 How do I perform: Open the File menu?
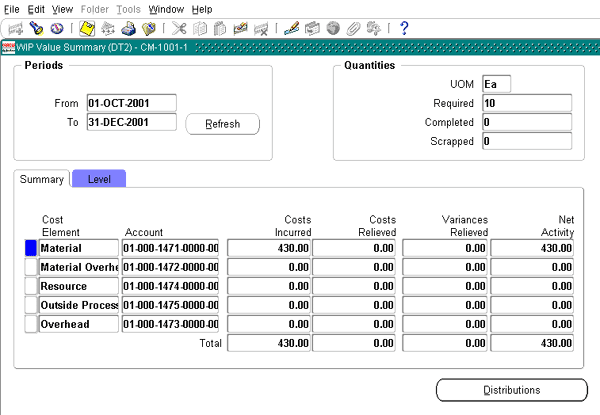12,9
